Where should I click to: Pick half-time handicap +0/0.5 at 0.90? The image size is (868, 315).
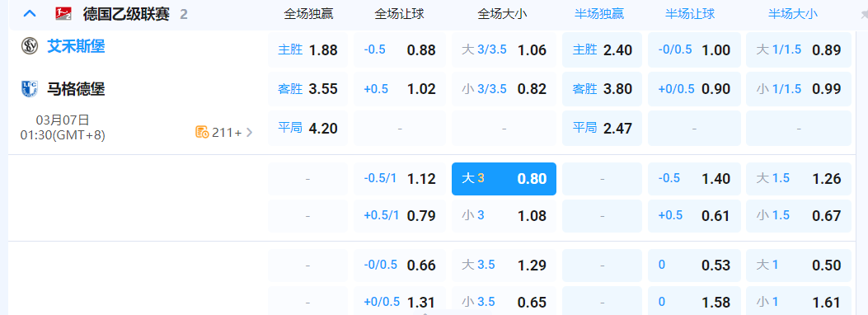click(694, 88)
